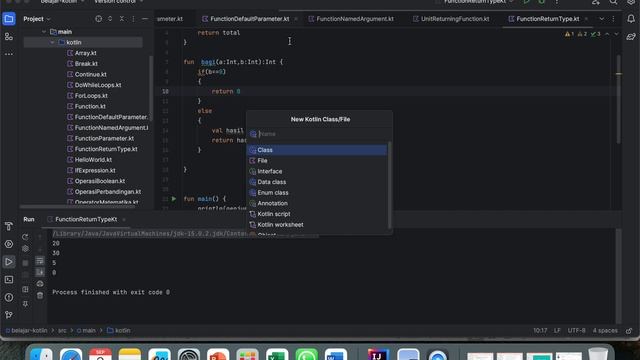Open the Trash in the Dock
640x360 pixels.
point(598,353)
